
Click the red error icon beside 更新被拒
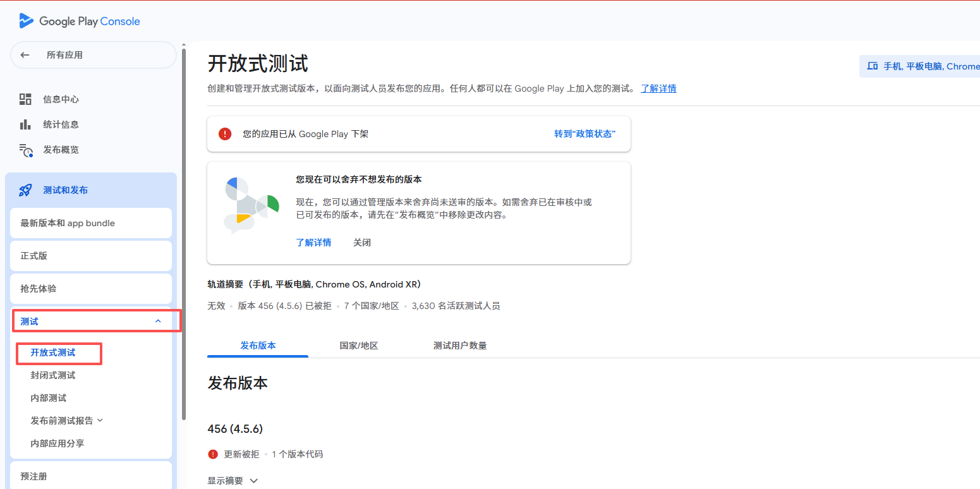coord(213,454)
